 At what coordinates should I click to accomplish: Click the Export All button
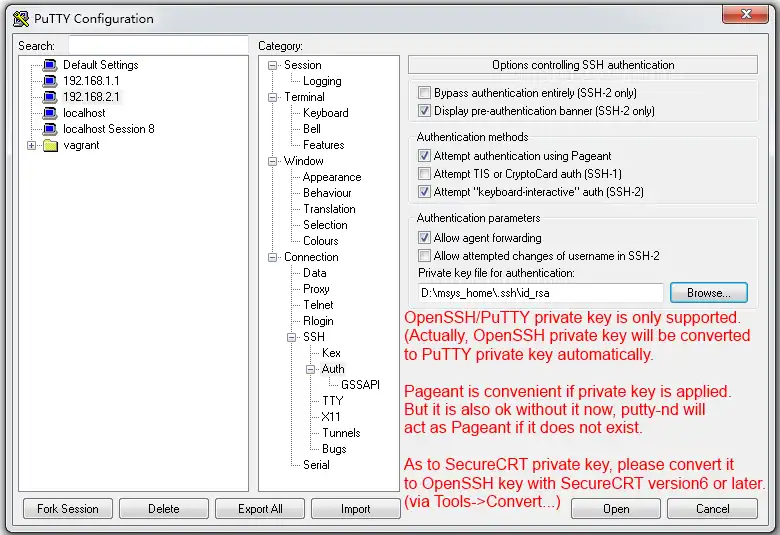click(x=260, y=509)
